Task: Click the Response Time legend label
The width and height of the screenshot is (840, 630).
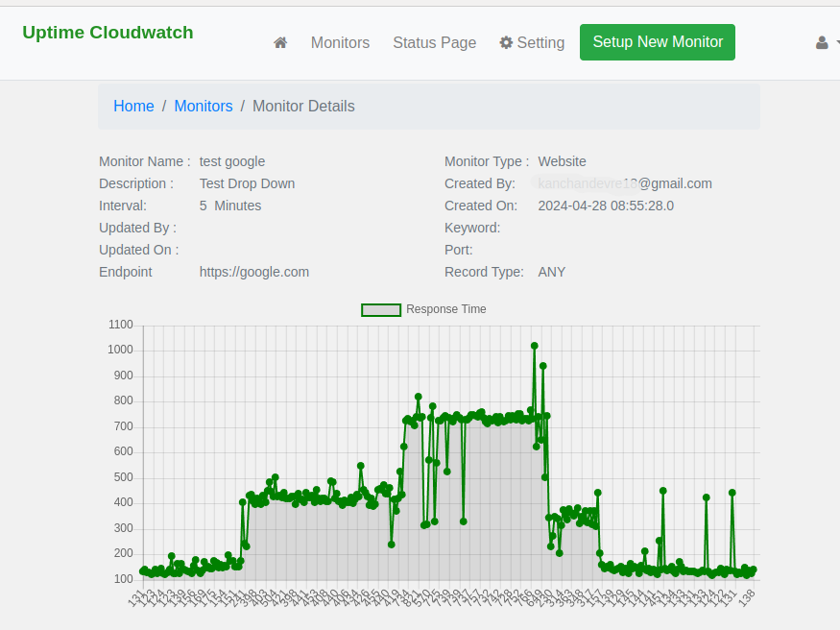Action: pyautogui.click(x=446, y=309)
